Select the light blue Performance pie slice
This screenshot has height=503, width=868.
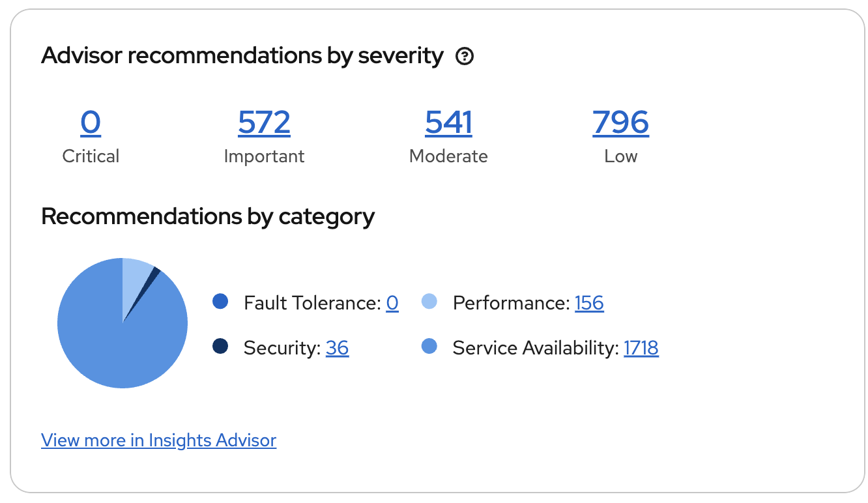point(136,274)
